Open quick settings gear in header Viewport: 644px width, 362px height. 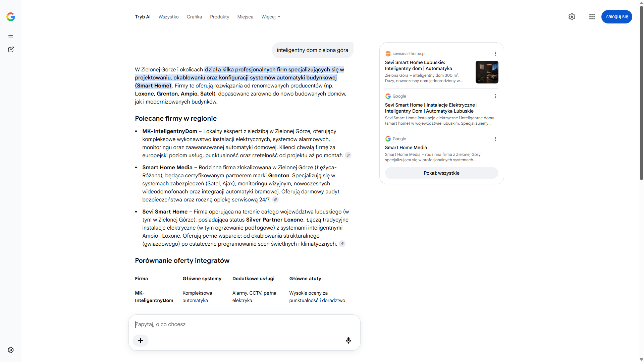pyautogui.click(x=572, y=17)
